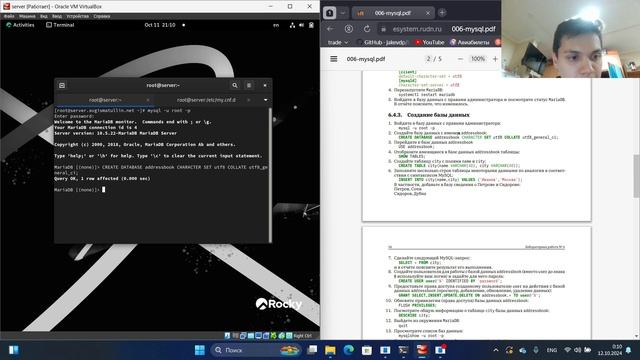The height and width of the screenshot is (360, 640).
Task: Open File Explorer from the taskbar
Action: 330,350
